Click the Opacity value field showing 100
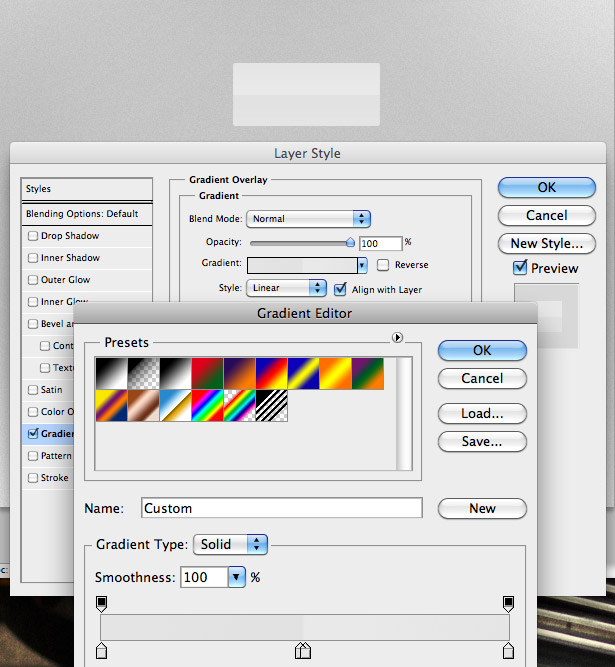Image resolution: width=615 pixels, height=667 pixels. tap(381, 243)
